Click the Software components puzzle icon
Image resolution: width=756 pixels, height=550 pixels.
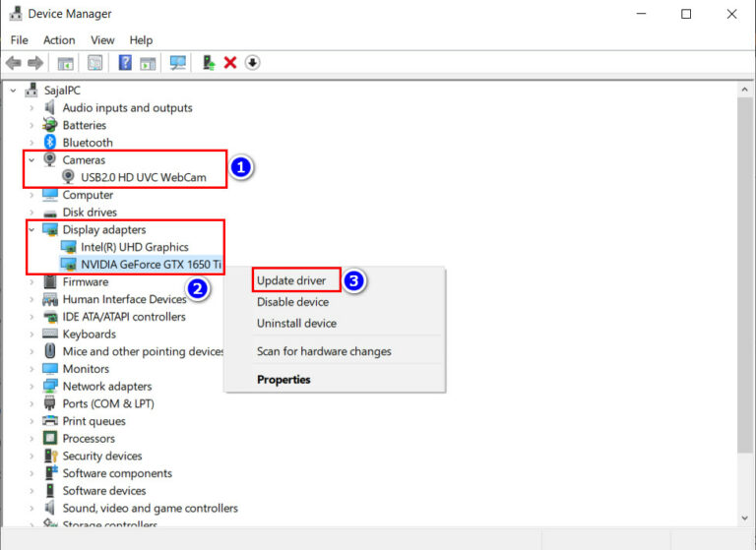pos(50,472)
